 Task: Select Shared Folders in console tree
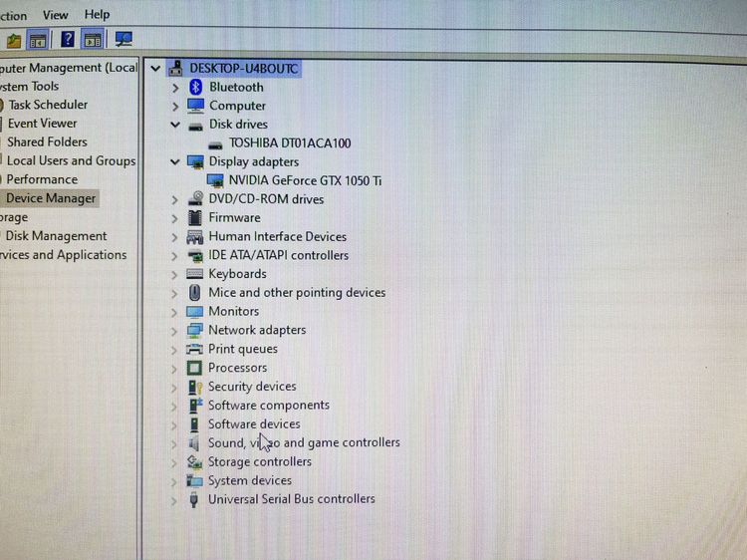point(47,141)
